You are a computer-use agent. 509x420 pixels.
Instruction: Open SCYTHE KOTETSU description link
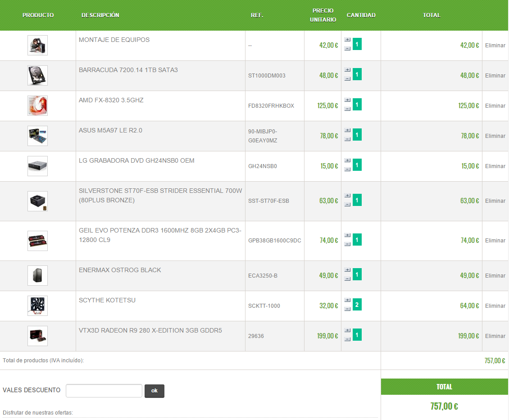pos(107,301)
